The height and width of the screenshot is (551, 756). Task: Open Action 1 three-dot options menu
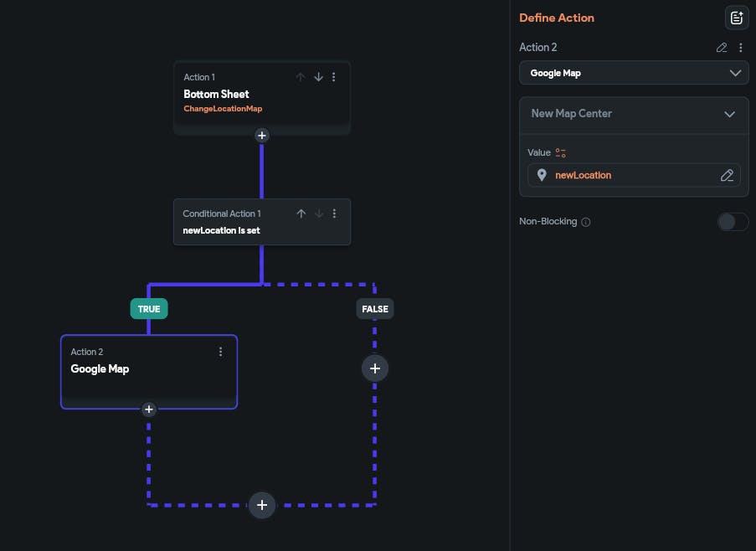pyautogui.click(x=334, y=77)
